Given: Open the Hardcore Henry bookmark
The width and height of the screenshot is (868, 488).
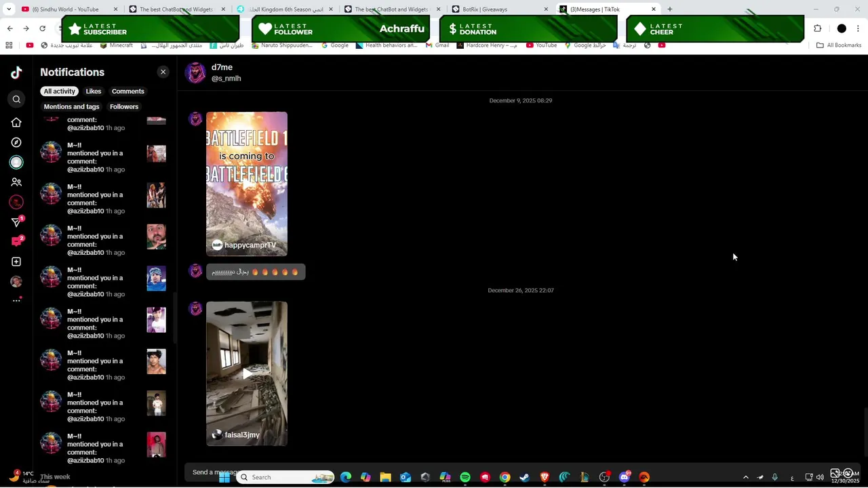Looking at the screenshot, I should pyautogui.click(x=487, y=45).
